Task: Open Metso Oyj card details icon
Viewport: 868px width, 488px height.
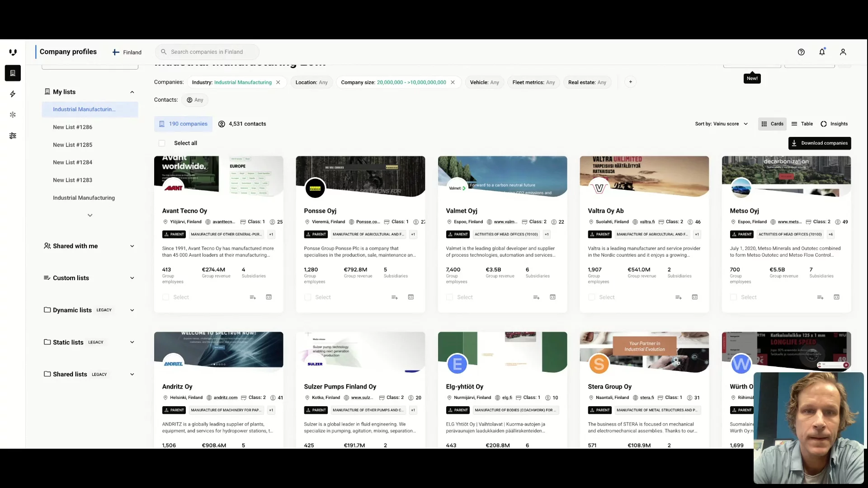Action: (836, 297)
